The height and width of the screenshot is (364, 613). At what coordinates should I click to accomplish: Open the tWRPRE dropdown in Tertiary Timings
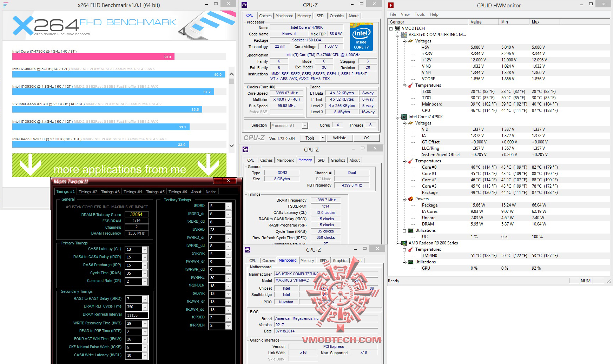pyautogui.click(x=228, y=278)
